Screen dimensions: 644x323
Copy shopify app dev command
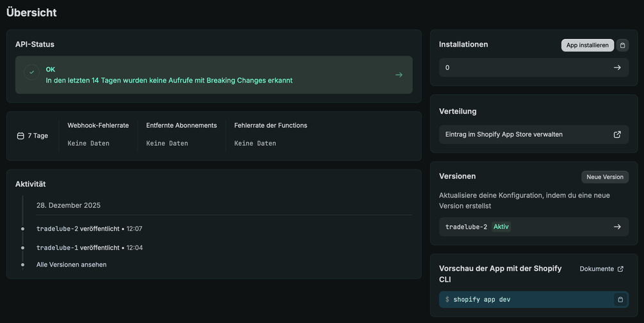[620, 299]
